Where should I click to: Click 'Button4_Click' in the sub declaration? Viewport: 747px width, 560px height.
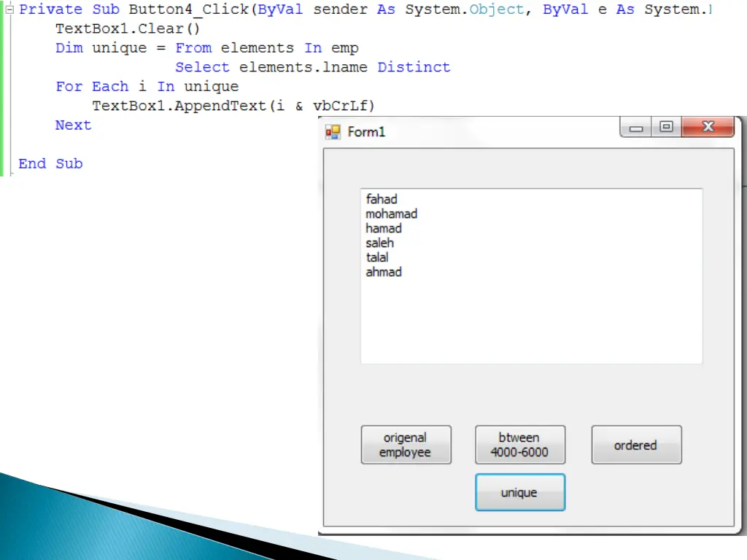(189, 9)
